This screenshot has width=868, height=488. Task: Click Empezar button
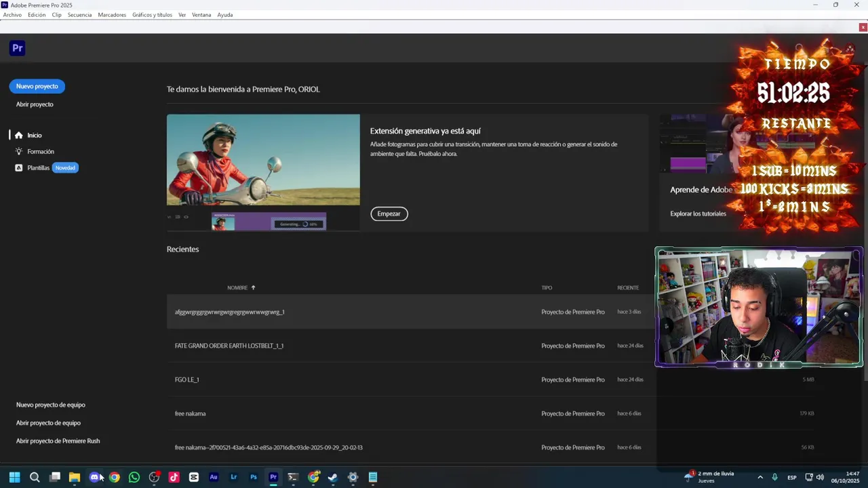[389, 213]
